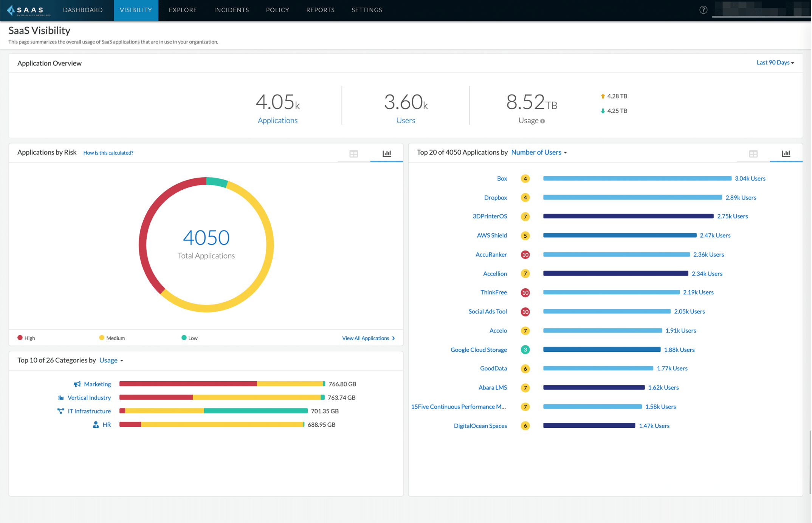Click the risk score badge next to Box

point(525,178)
